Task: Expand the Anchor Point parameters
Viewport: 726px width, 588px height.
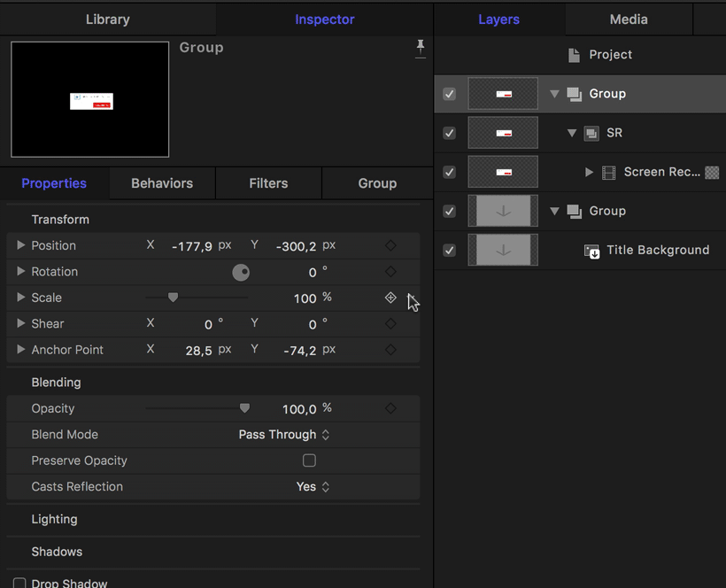Action: tap(20, 349)
